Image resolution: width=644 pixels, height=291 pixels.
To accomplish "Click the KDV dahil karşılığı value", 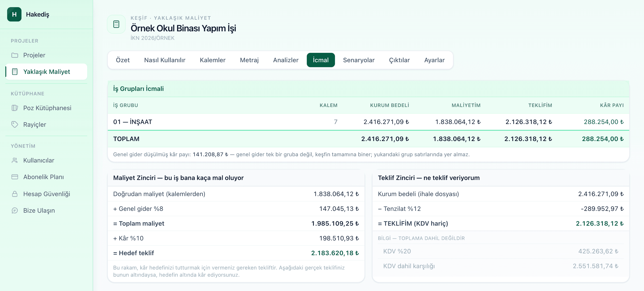I will point(595,266).
